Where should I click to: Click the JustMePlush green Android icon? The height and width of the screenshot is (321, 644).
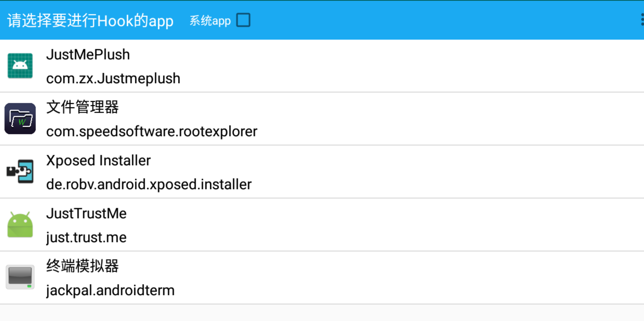pos(20,66)
